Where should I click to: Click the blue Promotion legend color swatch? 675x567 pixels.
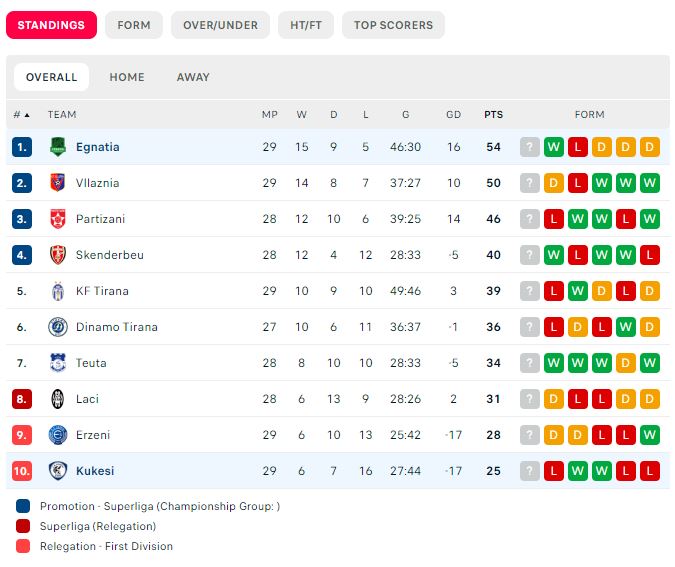click(x=23, y=506)
